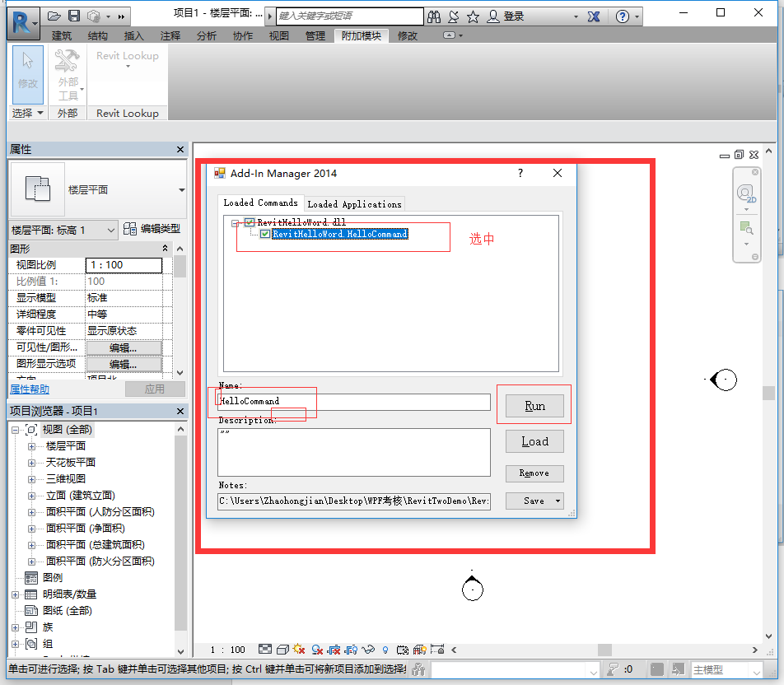Click the zoom region tool in navigation bar
This screenshot has width=784, height=685.
click(746, 229)
